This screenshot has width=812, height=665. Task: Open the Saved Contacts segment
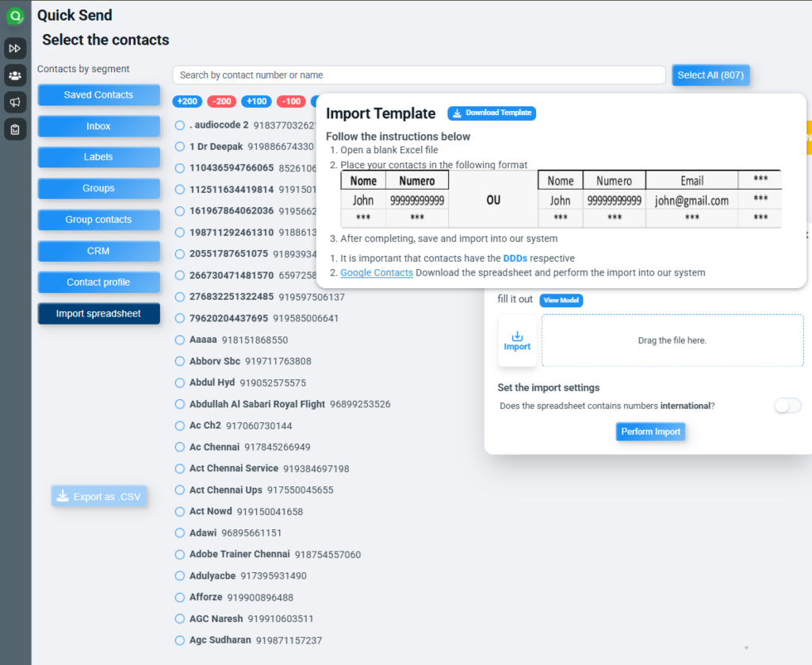point(98,95)
